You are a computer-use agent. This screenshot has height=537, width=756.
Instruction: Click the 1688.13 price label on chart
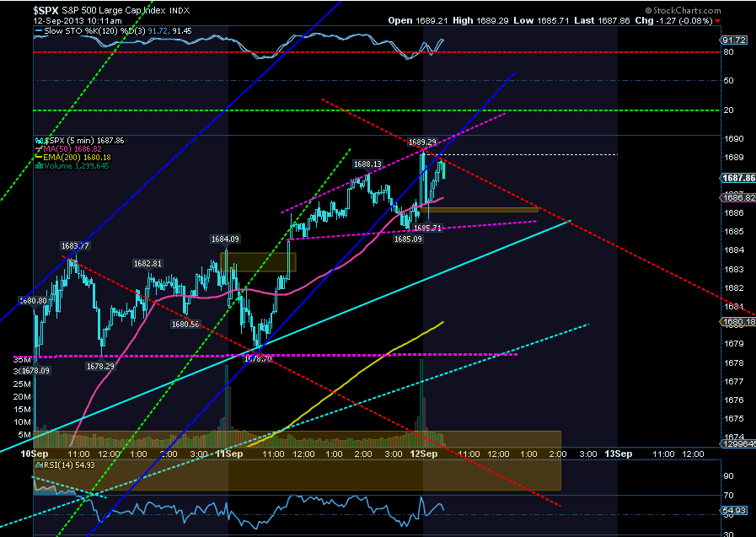367,164
